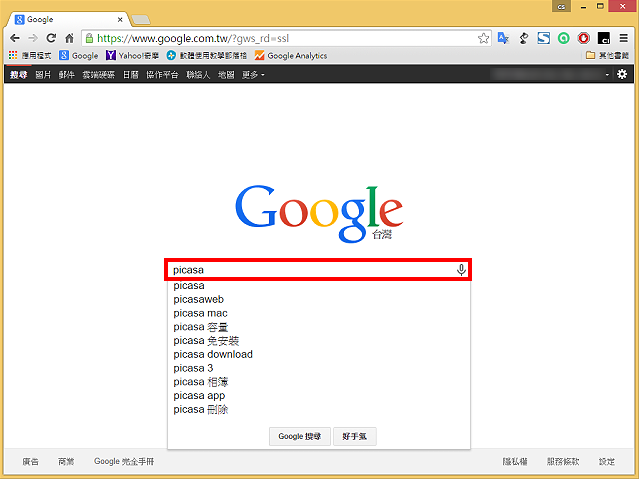Expand the account dropdown arrow
640x482 pixels.
607,75
